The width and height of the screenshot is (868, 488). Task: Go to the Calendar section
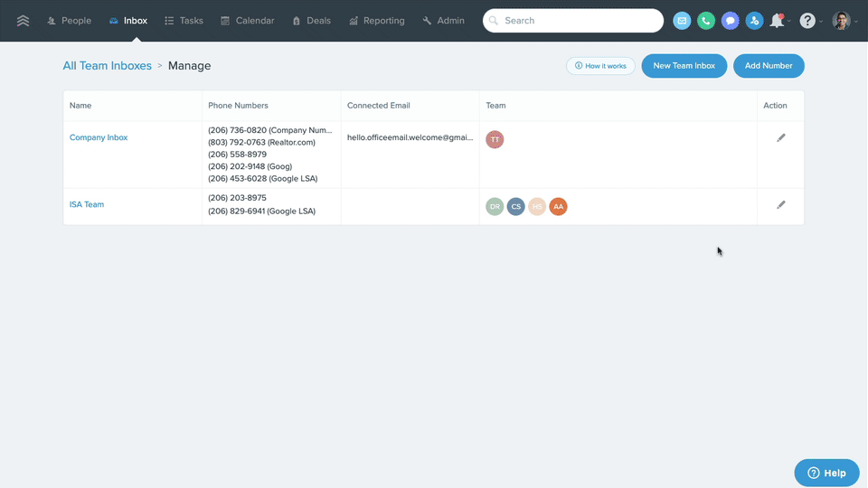click(248, 21)
